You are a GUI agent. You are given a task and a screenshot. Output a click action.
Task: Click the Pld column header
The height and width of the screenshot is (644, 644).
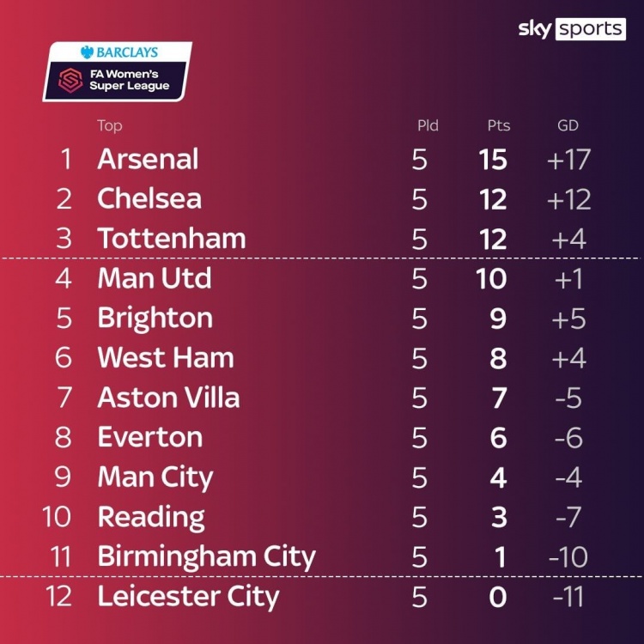click(x=428, y=125)
